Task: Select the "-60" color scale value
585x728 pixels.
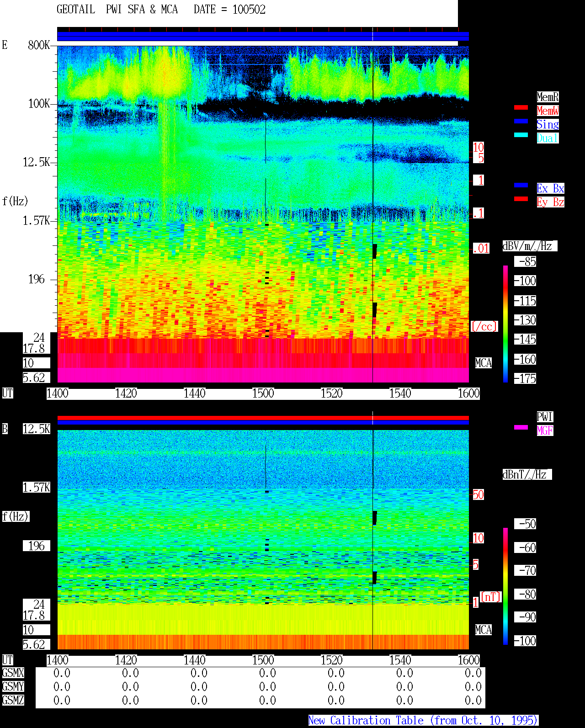Action: pos(525,547)
